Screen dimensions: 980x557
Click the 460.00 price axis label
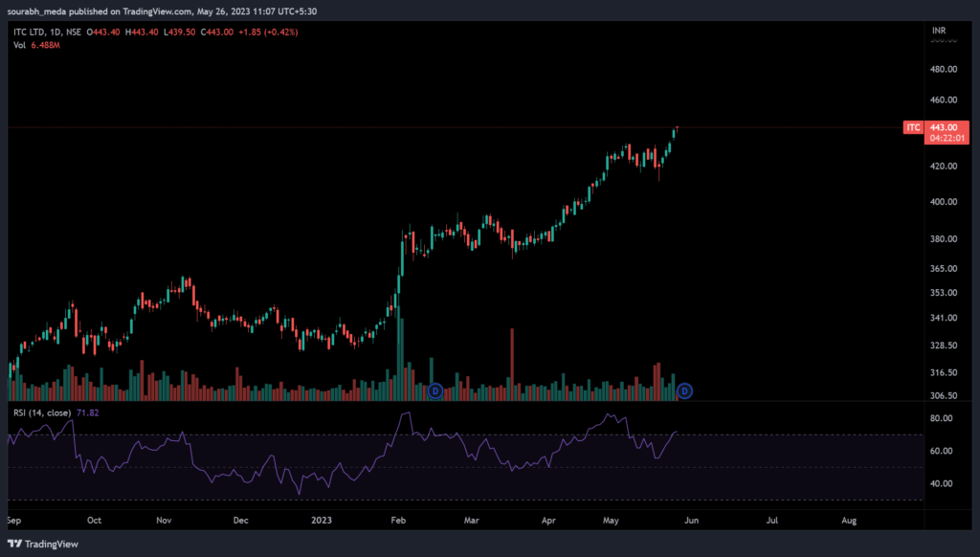coord(944,100)
